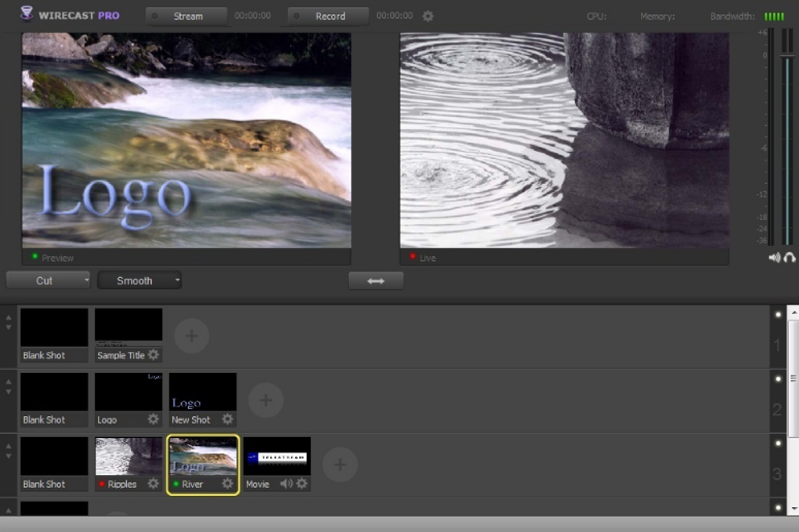799x532 pixels.
Task: Click the Go transition arrow button
Action: [x=376, y=280]
